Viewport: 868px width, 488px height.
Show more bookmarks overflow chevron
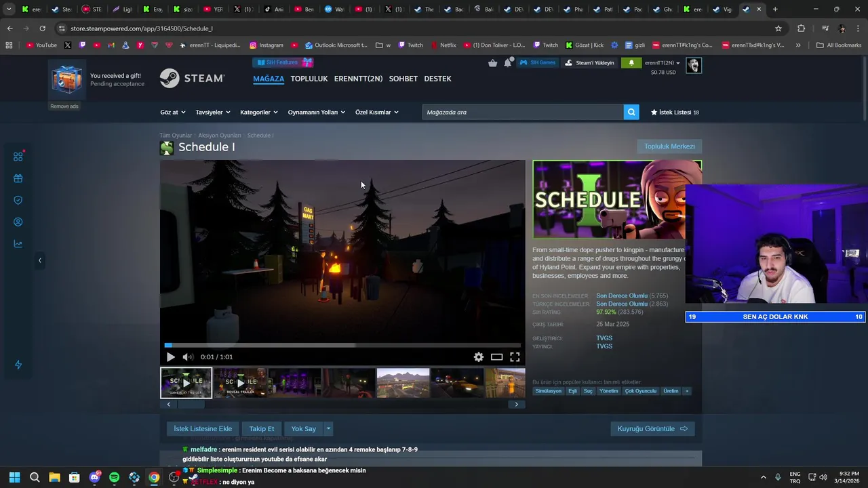[x=798, y=45]
